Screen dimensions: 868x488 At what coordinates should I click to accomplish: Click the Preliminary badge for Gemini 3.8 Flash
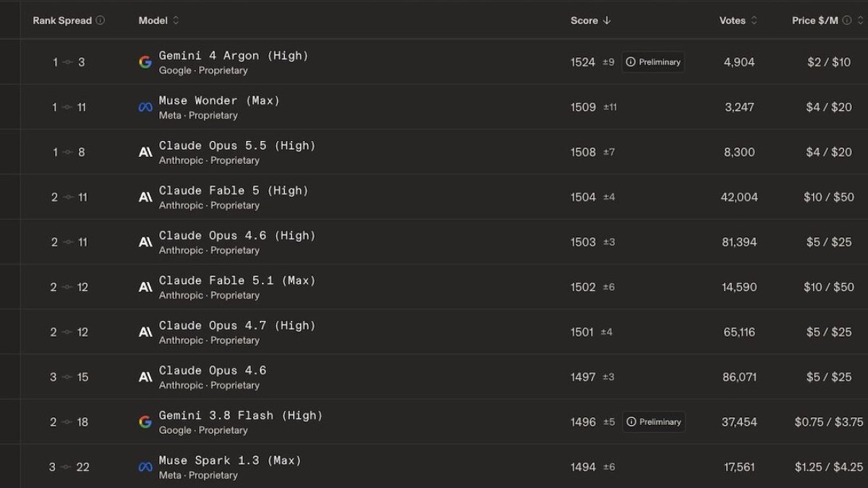653,421
